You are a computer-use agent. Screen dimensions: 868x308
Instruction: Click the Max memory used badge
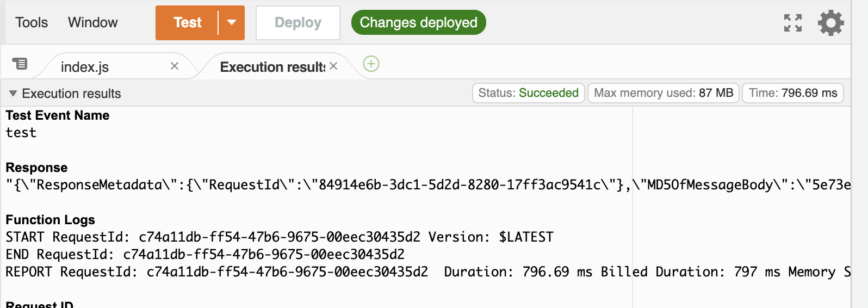(x=664, y=93)
